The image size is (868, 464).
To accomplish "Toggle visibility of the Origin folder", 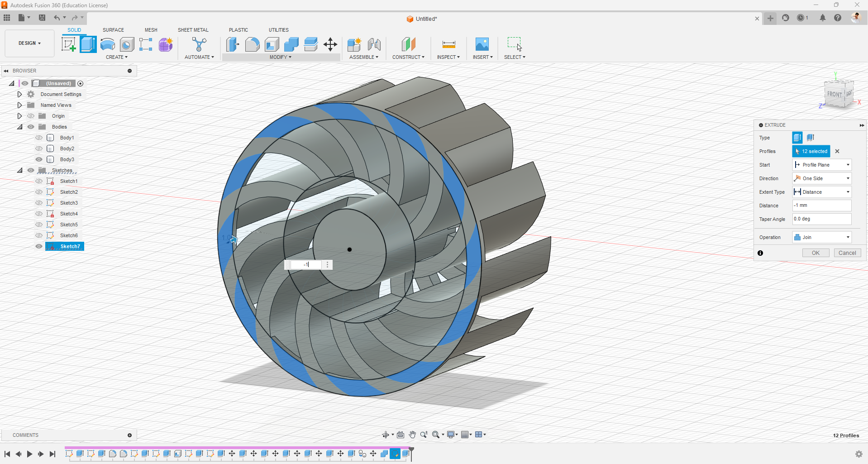I will pos(31,116).
